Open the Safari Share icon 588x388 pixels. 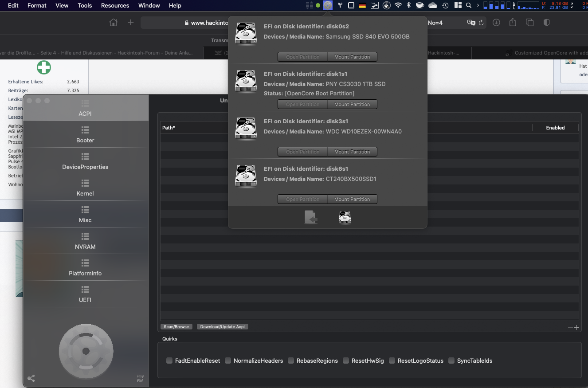pyautogui.click(x=513, y=22)
